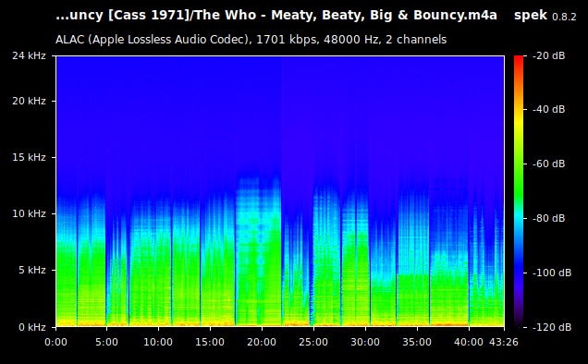Image resolution: width=588 pixels, height=364 pixels.
Task: Click the ALAC codec information line
Action: tap(251, 40)
